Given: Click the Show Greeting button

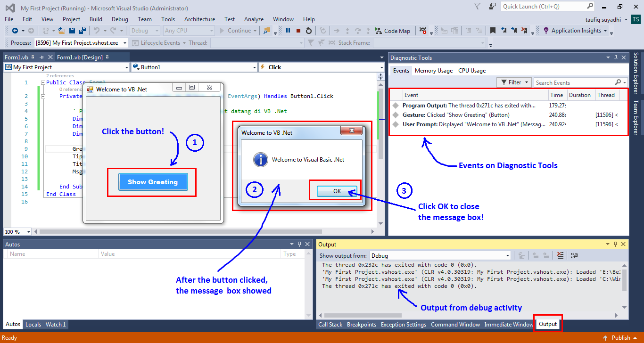Looking at the screenshot, I should coord(152,181).
